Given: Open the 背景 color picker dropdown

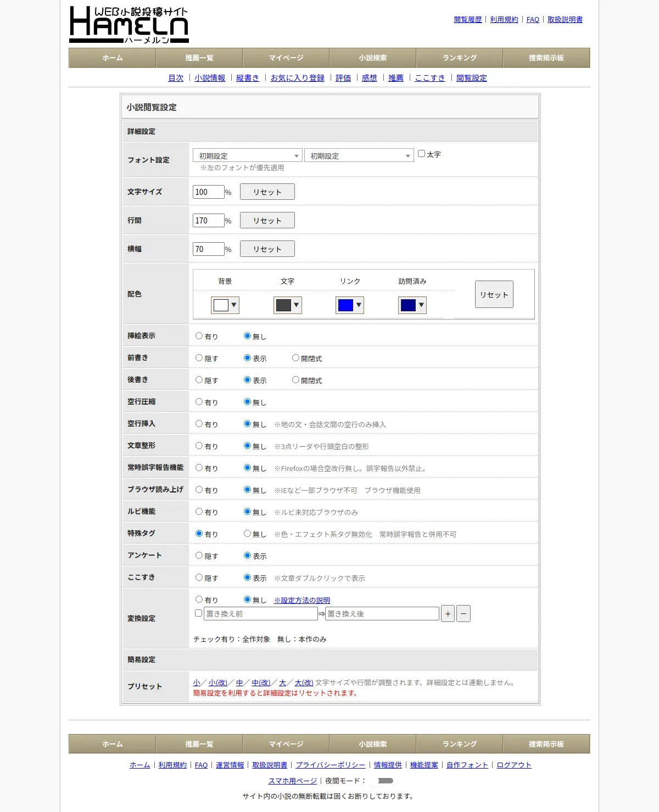Looking at the screenshot, I should tap(225, 305).
